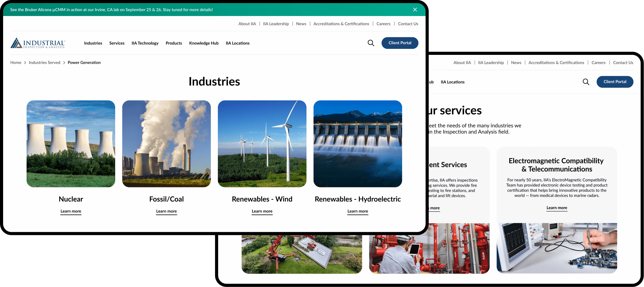The height and width of the screenshot is (287, 644).
Task: Open the aerial crane lift image
Action: point(302,254)
